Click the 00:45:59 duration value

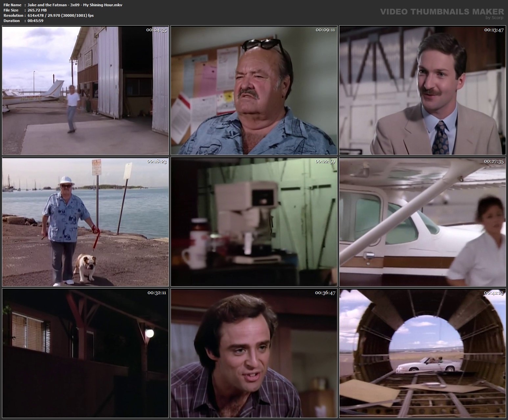point(35,21)
